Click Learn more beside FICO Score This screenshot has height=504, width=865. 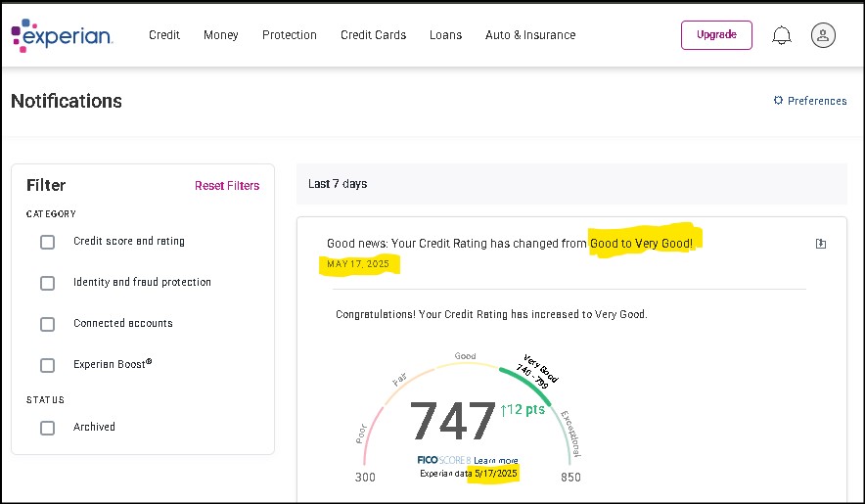click(x=496, y=460)
